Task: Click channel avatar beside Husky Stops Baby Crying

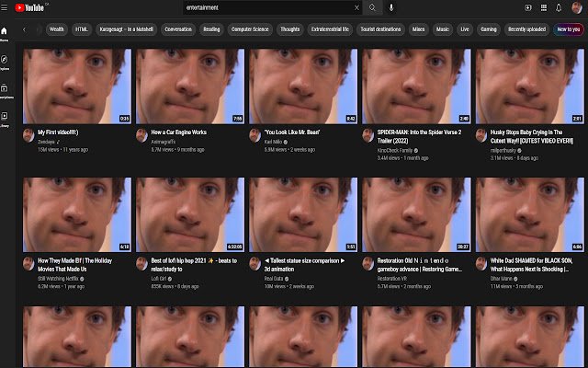Action: click(x=481, y=135)
